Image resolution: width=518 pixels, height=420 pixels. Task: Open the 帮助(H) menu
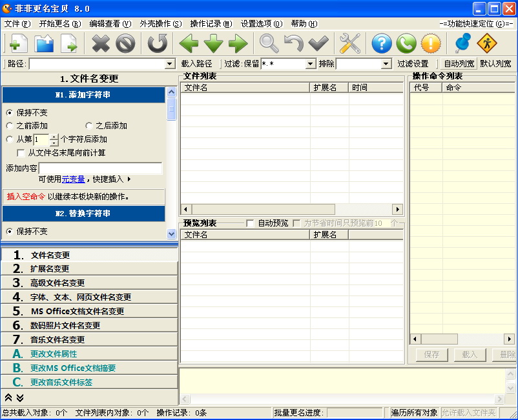[x=304, y=24]
